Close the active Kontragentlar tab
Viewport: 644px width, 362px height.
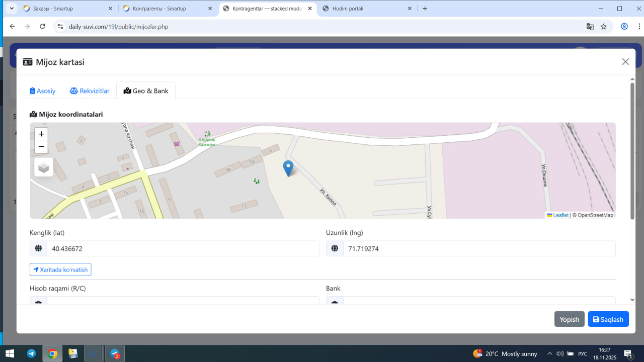[x=310, y=9]
